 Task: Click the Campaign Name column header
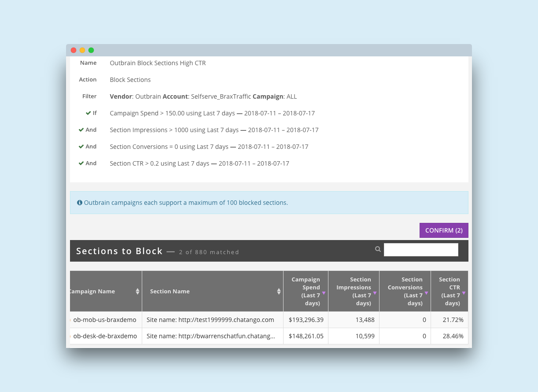tap(106, 291)
